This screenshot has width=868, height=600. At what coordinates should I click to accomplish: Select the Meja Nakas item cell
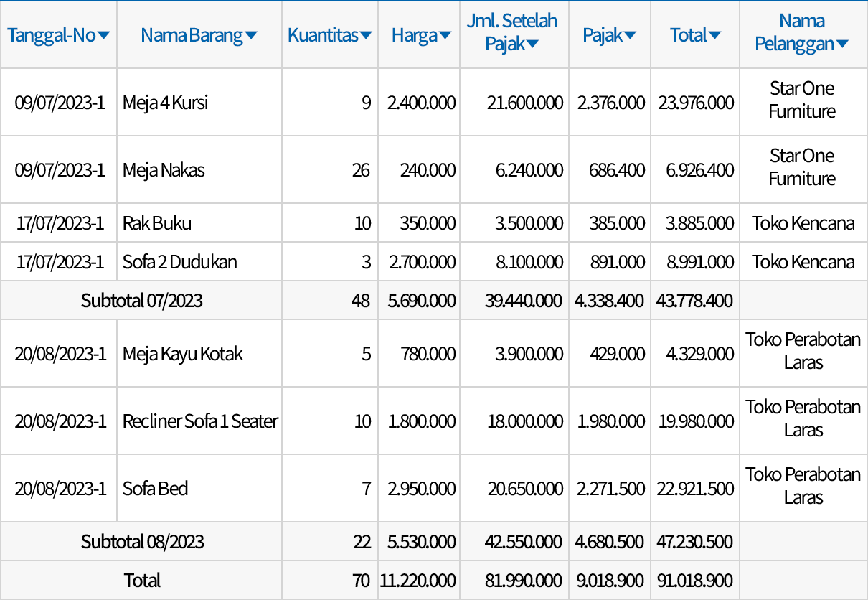tap(164, 170)
